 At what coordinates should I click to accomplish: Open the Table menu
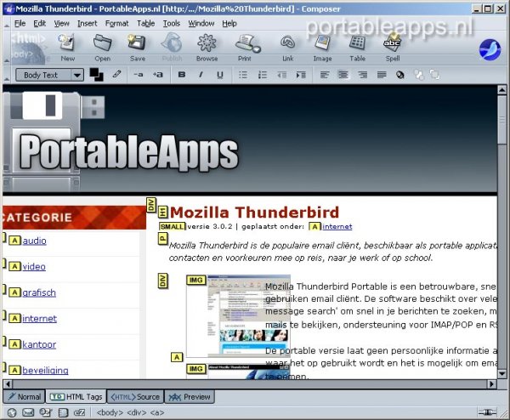[145, 24]
